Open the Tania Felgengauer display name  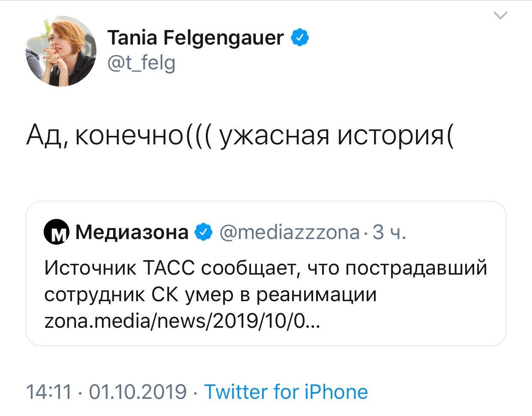point(195,38)
